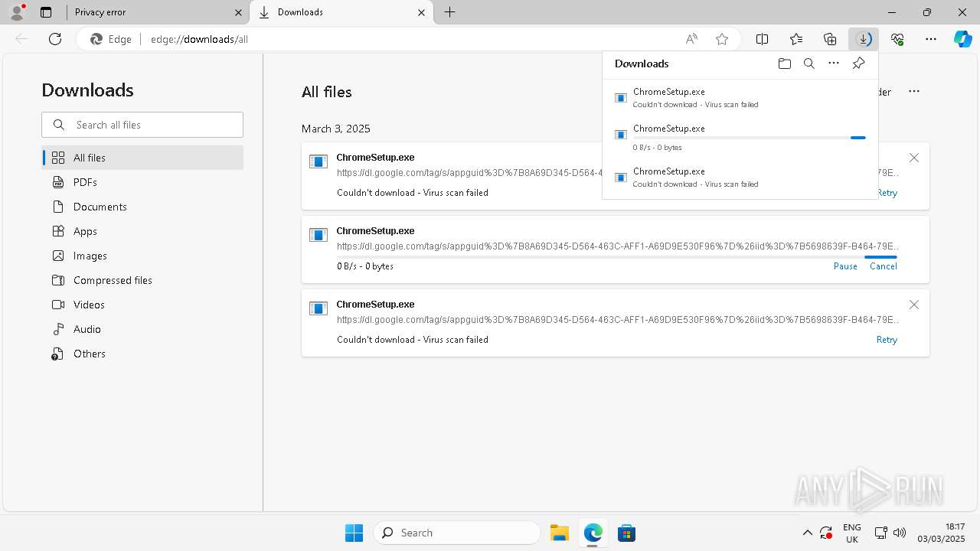Image resolution: width=980 pixels, height=551 pixels.
Task: Toggle the Downloads toolbar button
Action: point(864,39)
